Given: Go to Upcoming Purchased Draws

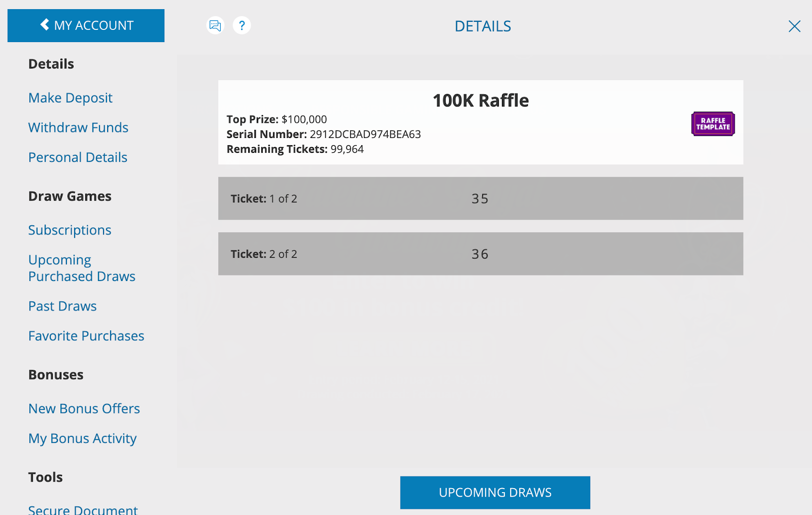Looking at the screenshot, I should coord(82,268).
